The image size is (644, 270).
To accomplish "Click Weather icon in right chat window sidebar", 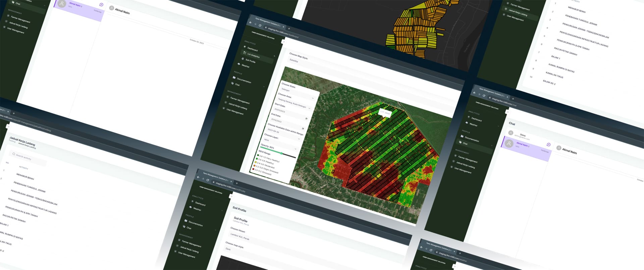I will click(x=467, y=123).
